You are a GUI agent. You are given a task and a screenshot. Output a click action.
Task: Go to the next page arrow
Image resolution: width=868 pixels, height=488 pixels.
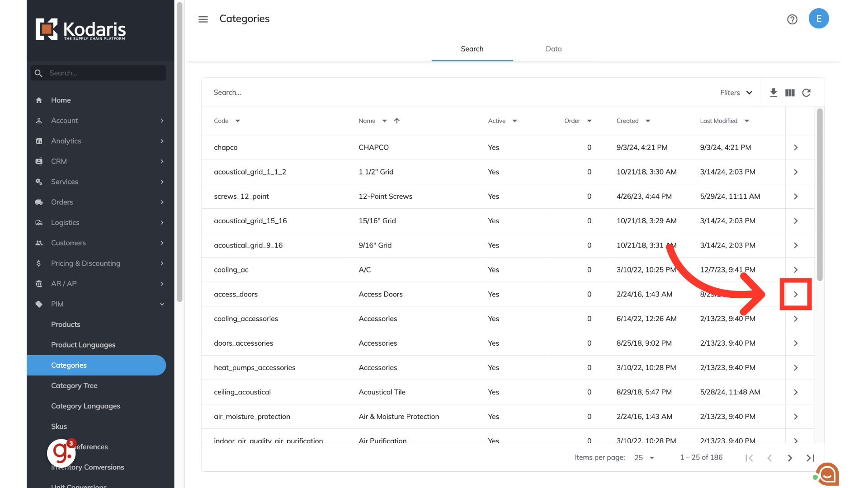click(x=790, y=458)
